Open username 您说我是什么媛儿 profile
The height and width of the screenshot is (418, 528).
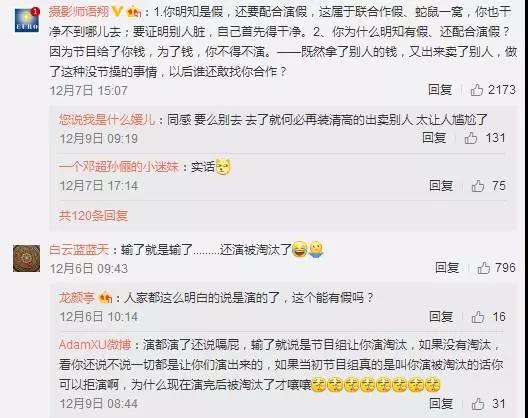click(107, 120)
